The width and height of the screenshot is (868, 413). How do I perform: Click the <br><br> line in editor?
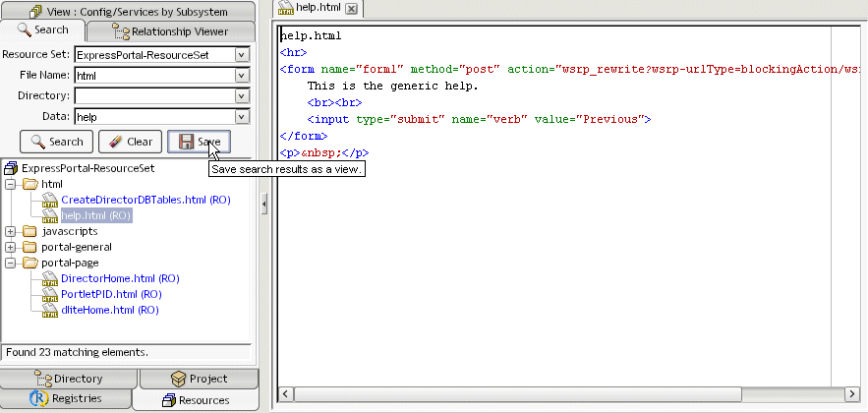[x=335, y=102]
